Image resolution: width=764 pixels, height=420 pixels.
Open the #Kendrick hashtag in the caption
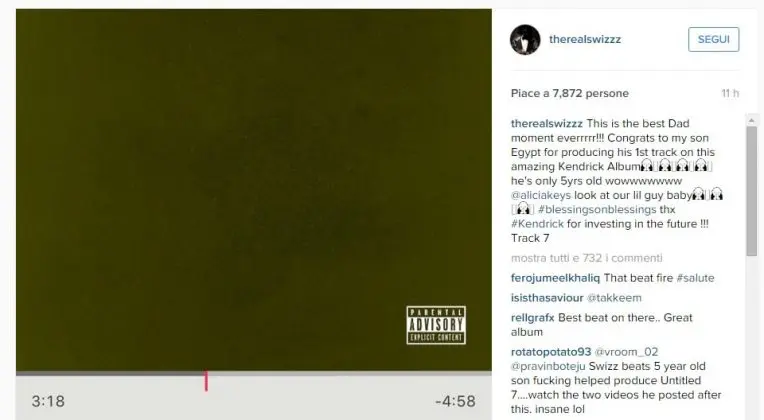537,224
